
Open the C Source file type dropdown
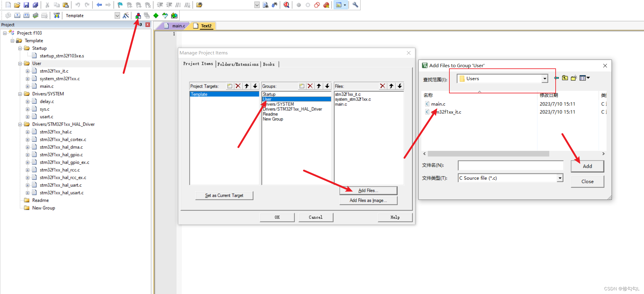tap(560, 178)
